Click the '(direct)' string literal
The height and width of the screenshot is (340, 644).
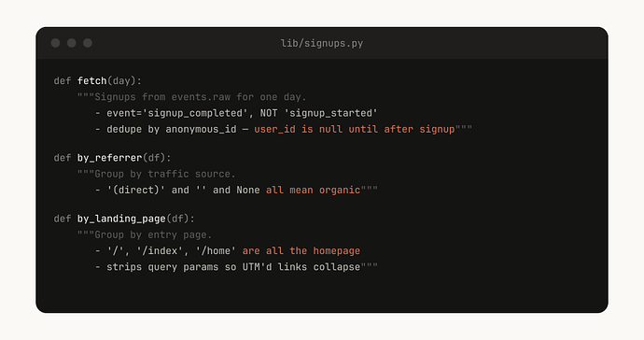pyautogui.click(x=136, y=190)
